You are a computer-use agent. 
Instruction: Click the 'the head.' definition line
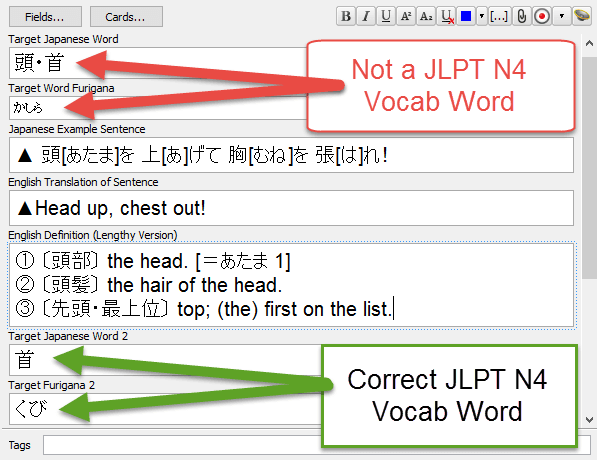pos(148,261)
